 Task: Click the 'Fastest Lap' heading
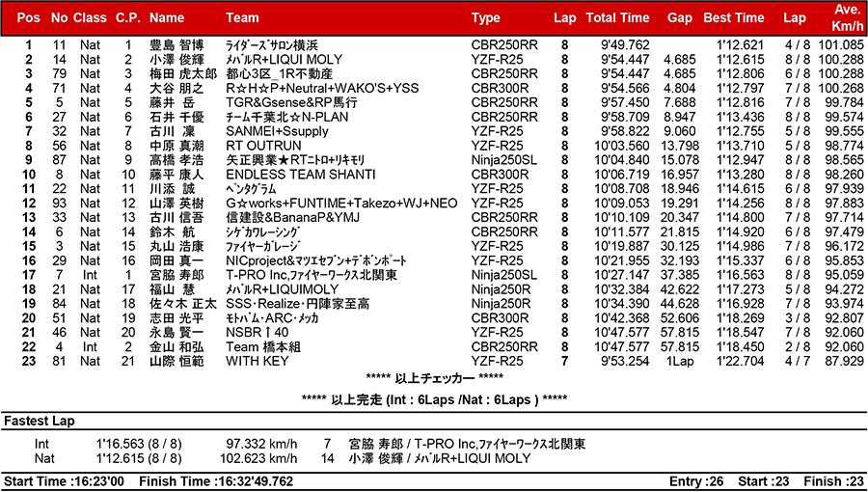point(40,422)
